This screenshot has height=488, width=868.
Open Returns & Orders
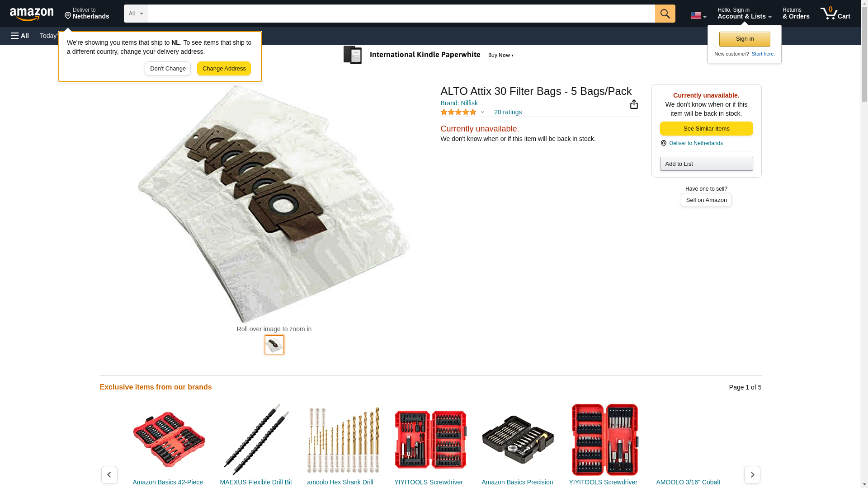tap(796, 14)
